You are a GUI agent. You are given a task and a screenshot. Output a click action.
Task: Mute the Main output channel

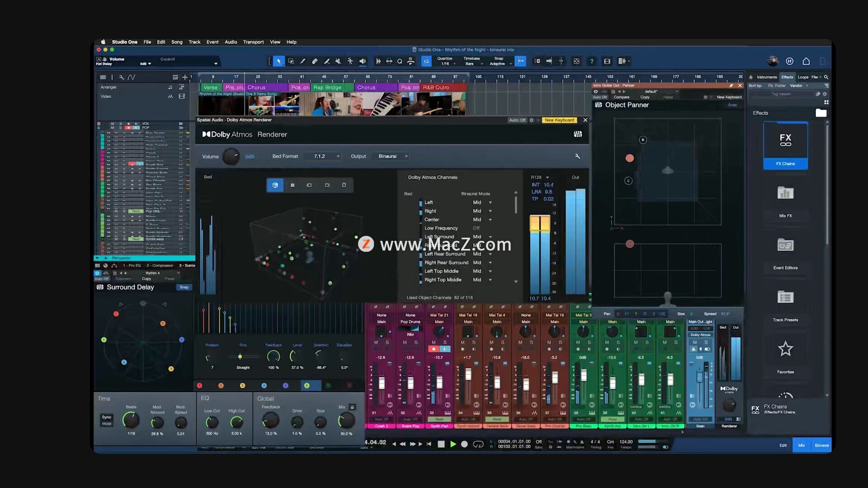(x=695, y=343)
